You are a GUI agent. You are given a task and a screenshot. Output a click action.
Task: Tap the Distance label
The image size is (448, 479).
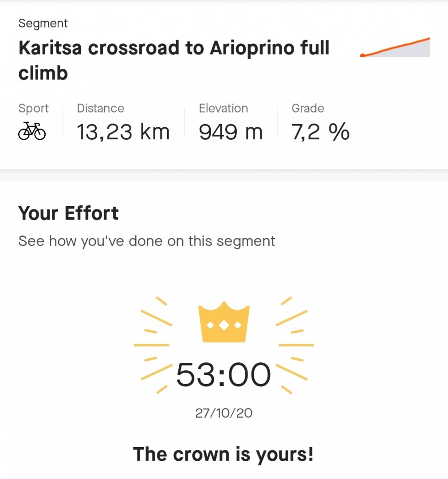coord(101,108)
